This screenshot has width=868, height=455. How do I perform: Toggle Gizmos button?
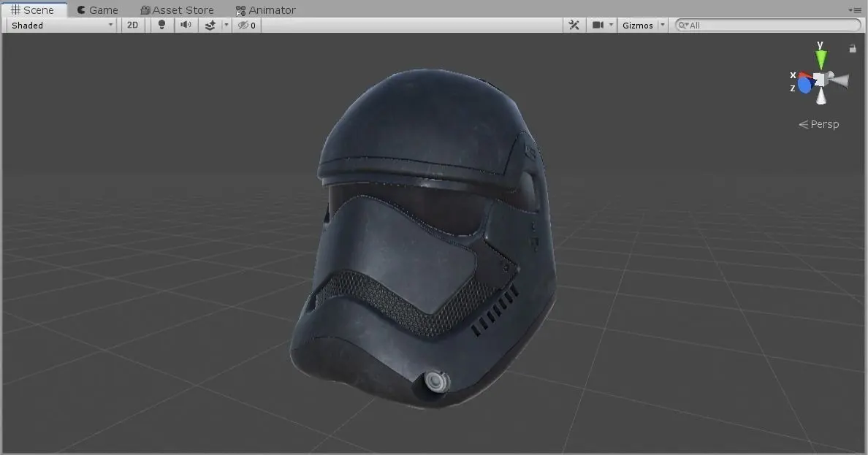[638, 26]
